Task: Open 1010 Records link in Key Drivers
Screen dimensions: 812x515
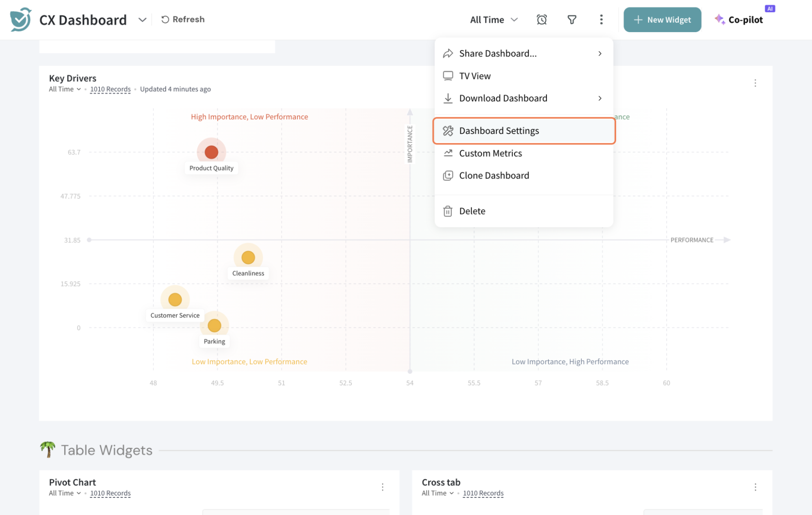Action: [110, 89]
